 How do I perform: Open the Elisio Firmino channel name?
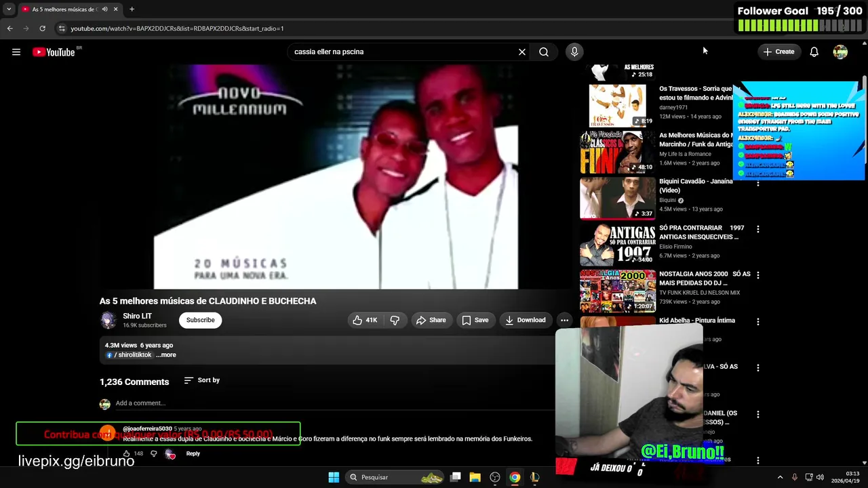(675, 247)
